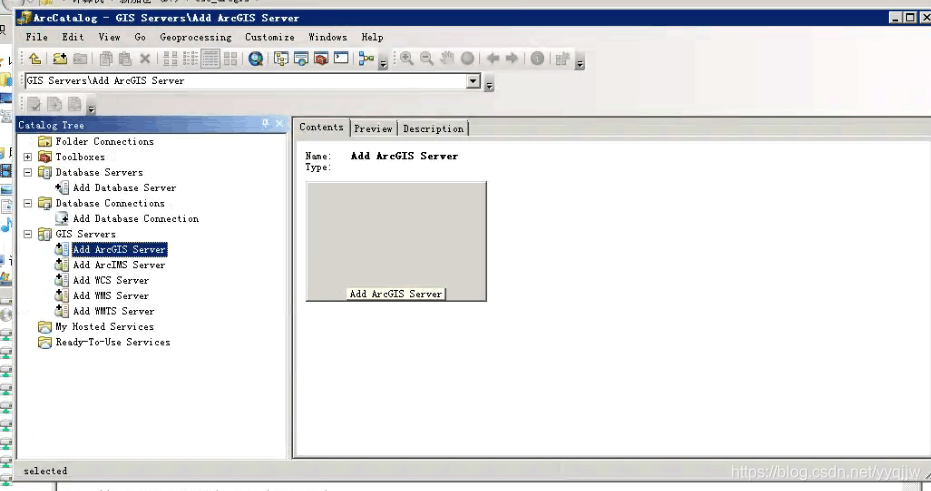Switch to Thumbnails view
Screen dimensions: 931x491
[230, 58]
